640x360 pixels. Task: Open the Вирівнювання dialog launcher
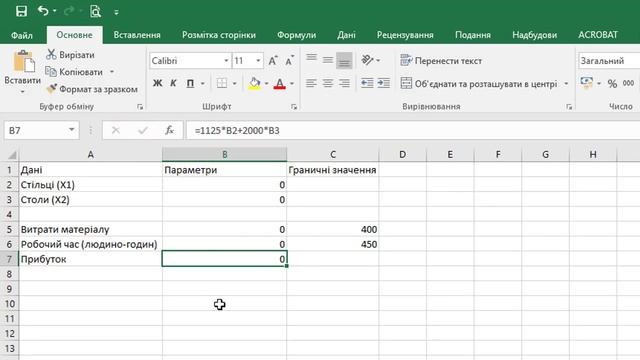(569, 107)
